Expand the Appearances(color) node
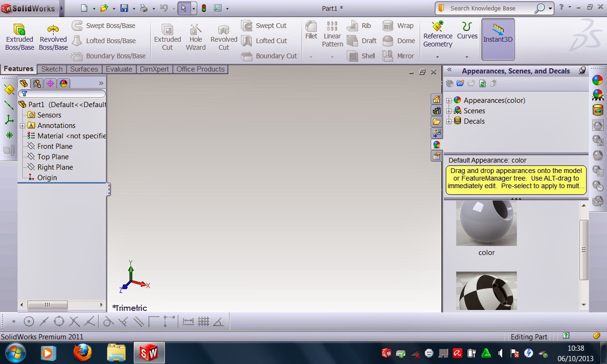This screenshot has width=607, height=364. click(449, 100)
